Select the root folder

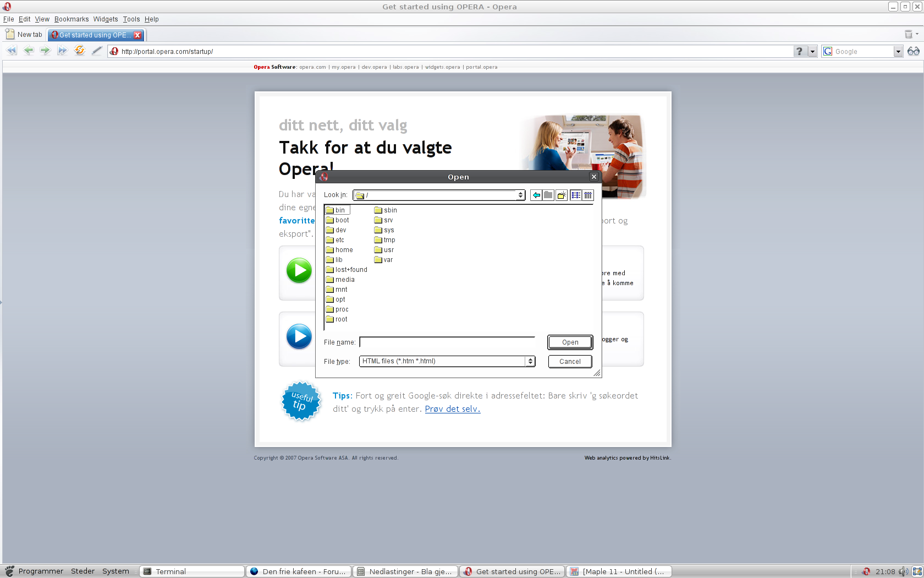pos(337,319)
